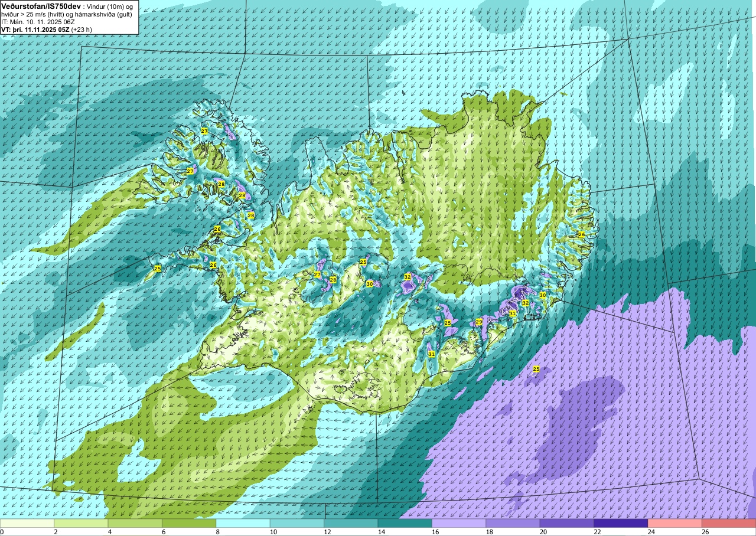Screen dimensions: 756x536
Task: Click the medium teal 12–14 legend swatch
Action: 351,523
